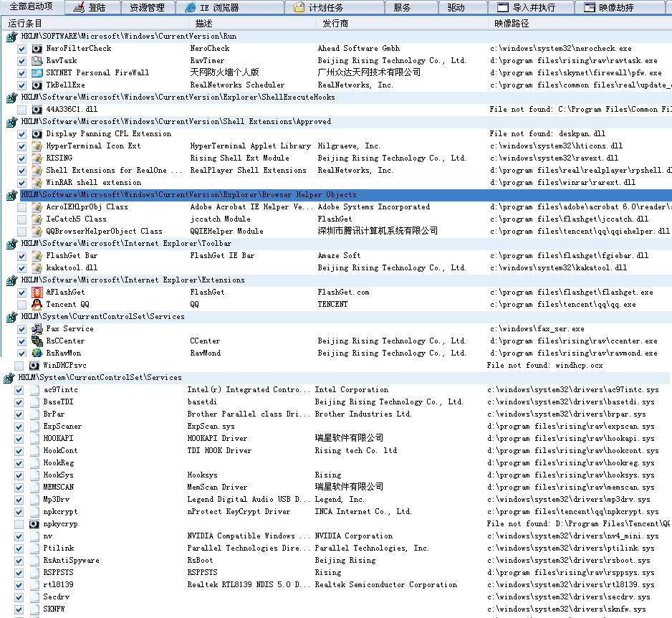672x618 pixels.
Task: Click the AcroIEHlprObj Class icon
Action: tap(37, 207)
